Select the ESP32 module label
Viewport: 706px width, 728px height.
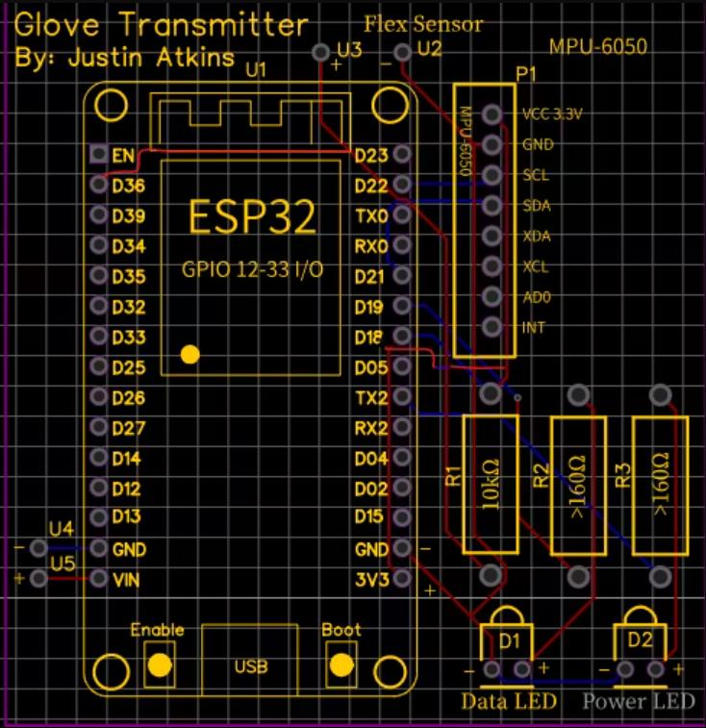coord(252,216)
